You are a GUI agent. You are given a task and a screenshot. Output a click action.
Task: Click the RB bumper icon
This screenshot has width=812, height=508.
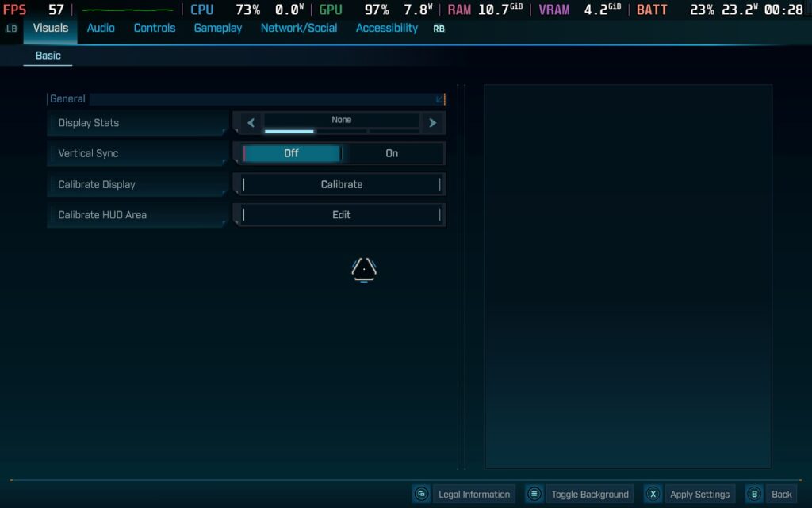(439, 29)
